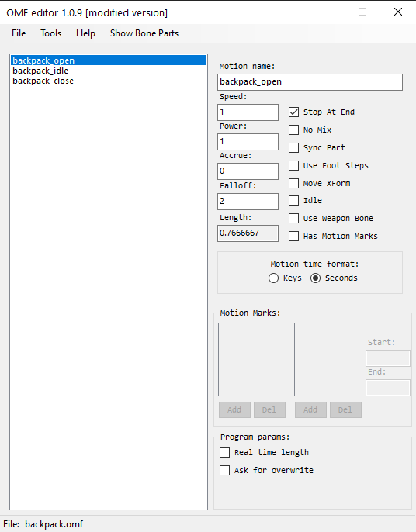Minimize the OMF editor window

(328, 12)
